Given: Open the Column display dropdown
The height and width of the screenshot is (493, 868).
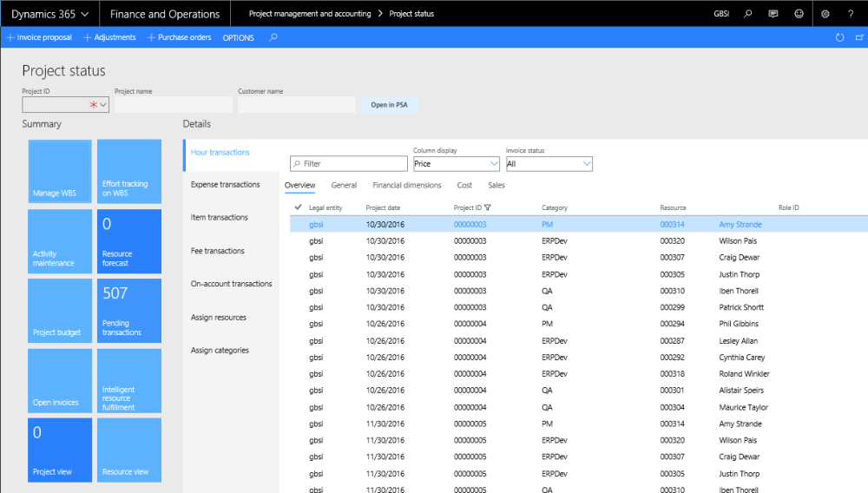Looking at the screenshot, I should pos(492,163).
